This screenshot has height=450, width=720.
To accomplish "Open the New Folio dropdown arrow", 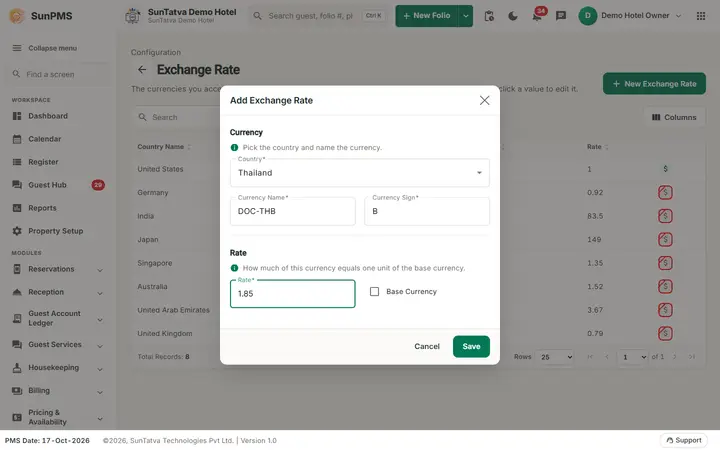I will [466, 16].
